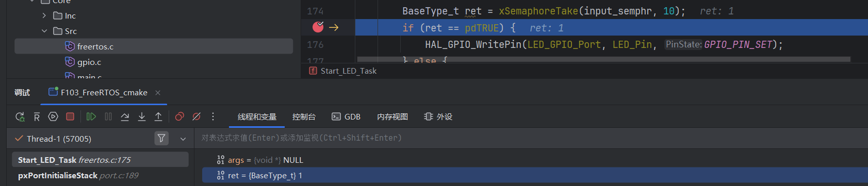Select the pxPortInitialiseStack port.c:189 frame

point(101,176)
